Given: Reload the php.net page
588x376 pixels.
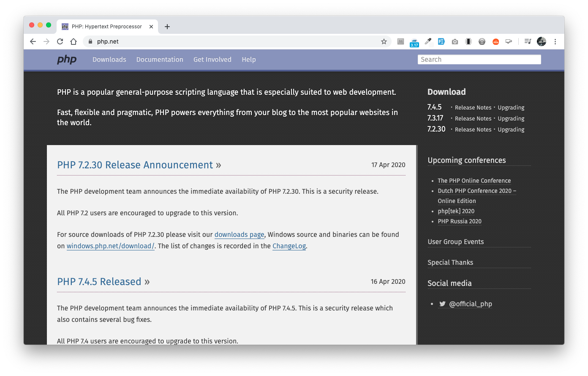Looking at the screenshot, I should click(x=60, y=41).
